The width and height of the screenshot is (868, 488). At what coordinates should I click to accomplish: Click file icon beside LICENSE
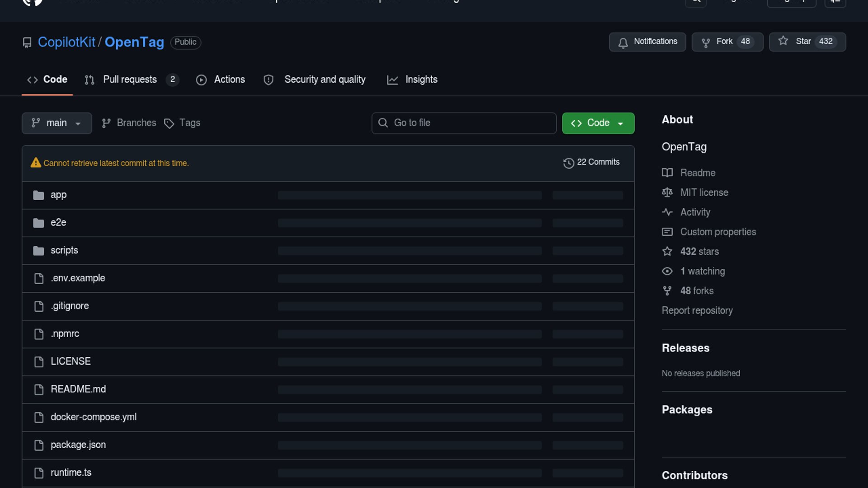[x=39, y=362]
